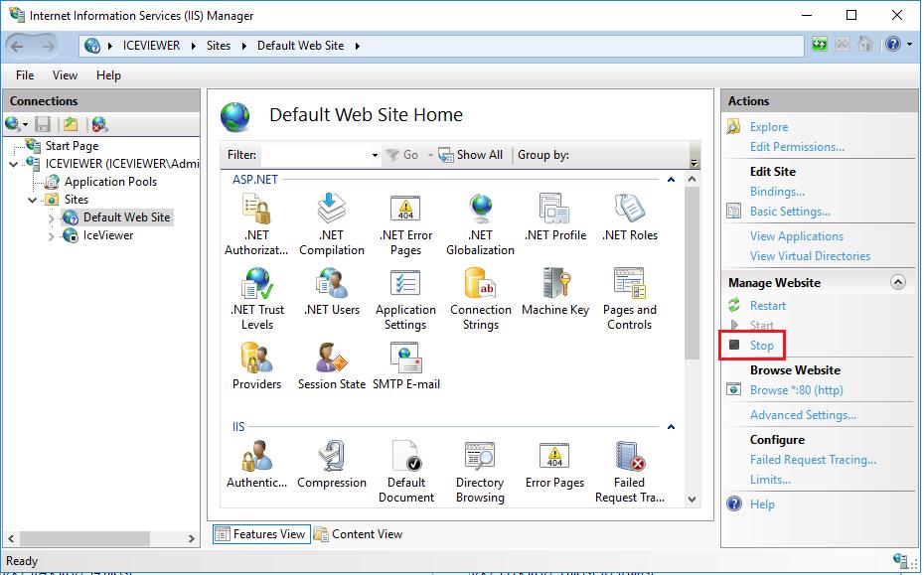924x575 pixels.
Task: Open the Bindings link
Action: (777, 192)
